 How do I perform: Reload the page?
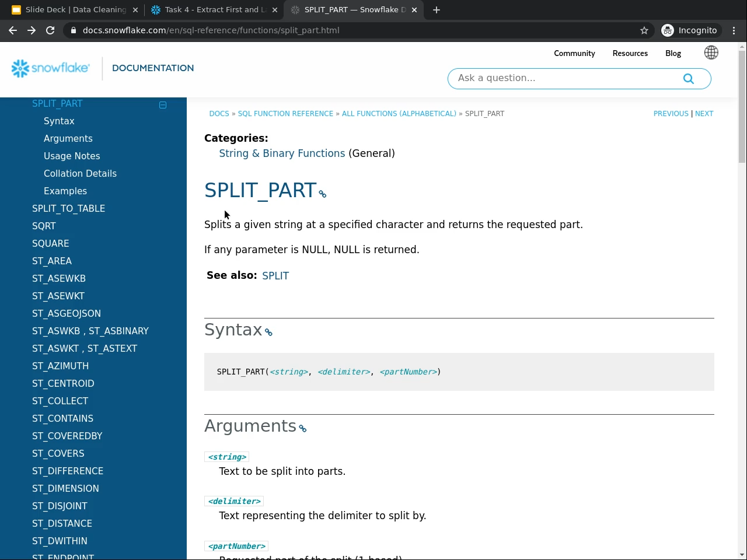click(x=50, y=30)
